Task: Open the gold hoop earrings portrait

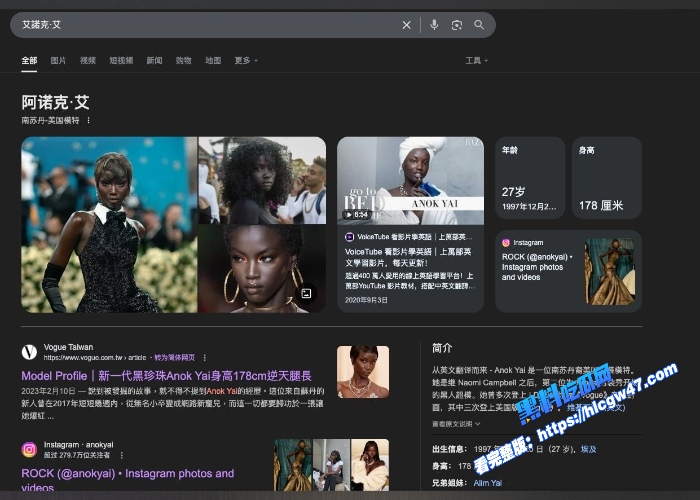Action: point(262,269)
